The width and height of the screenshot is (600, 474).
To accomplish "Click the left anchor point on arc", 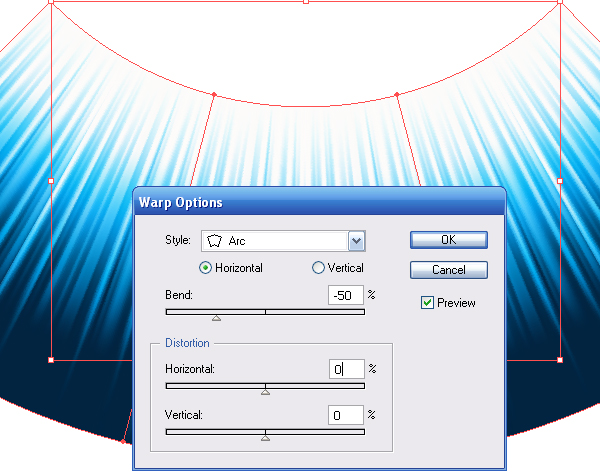I will click(x=214, y=94).
